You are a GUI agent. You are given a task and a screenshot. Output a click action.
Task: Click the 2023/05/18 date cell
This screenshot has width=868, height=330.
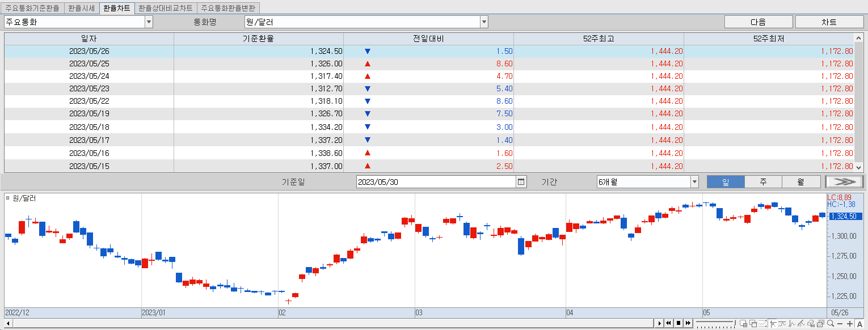click(x=89, y=127)
